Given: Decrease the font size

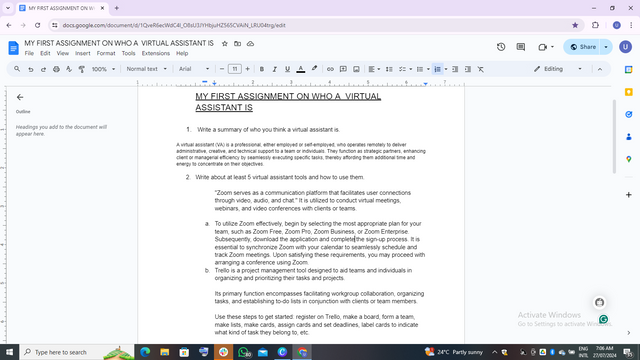Looking at the screenshot, I should pos(222,69).
